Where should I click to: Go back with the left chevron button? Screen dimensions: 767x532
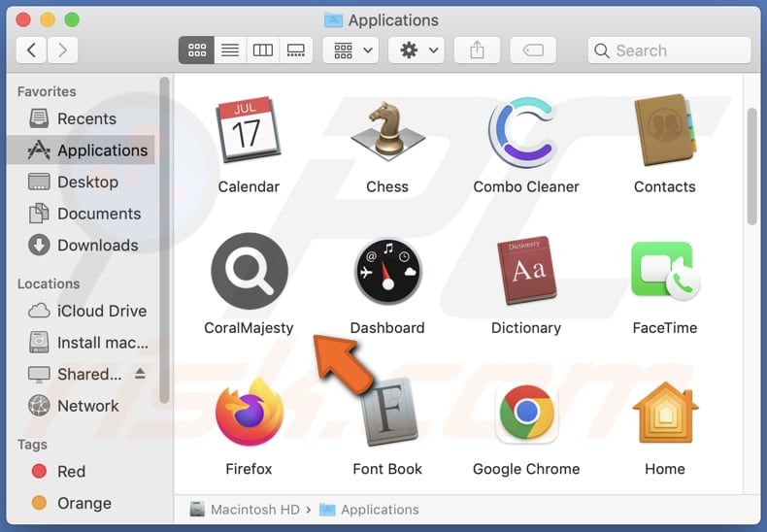tap(31, 50)
